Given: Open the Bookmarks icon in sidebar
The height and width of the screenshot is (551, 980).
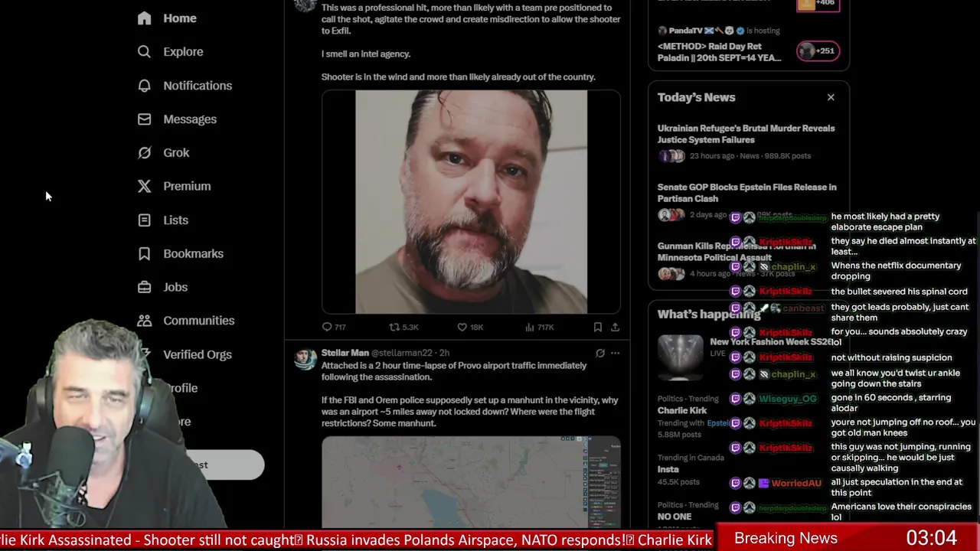Looking at the screenshot, I should pyautogui.click(x=144, y=253).
